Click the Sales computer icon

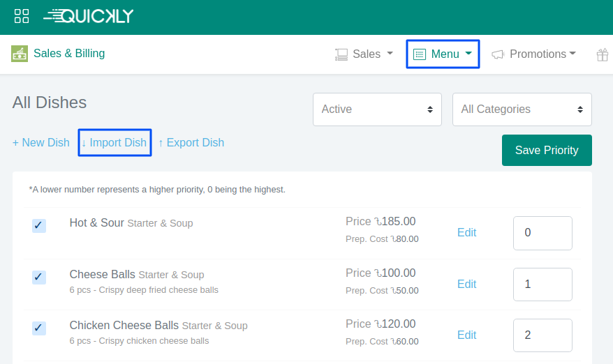341,54
